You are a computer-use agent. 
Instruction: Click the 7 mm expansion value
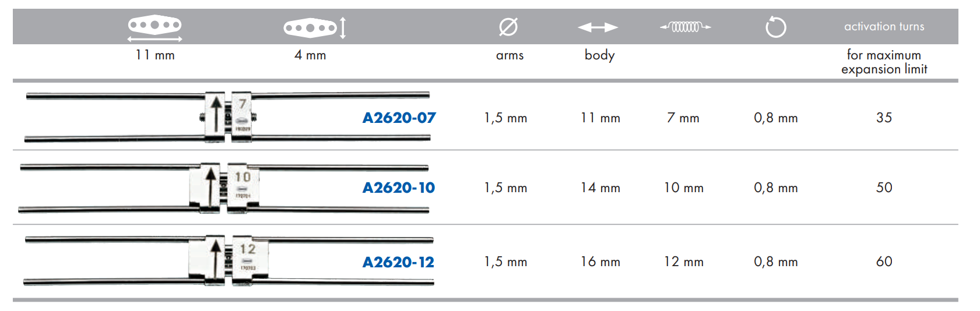coord(683,118)
